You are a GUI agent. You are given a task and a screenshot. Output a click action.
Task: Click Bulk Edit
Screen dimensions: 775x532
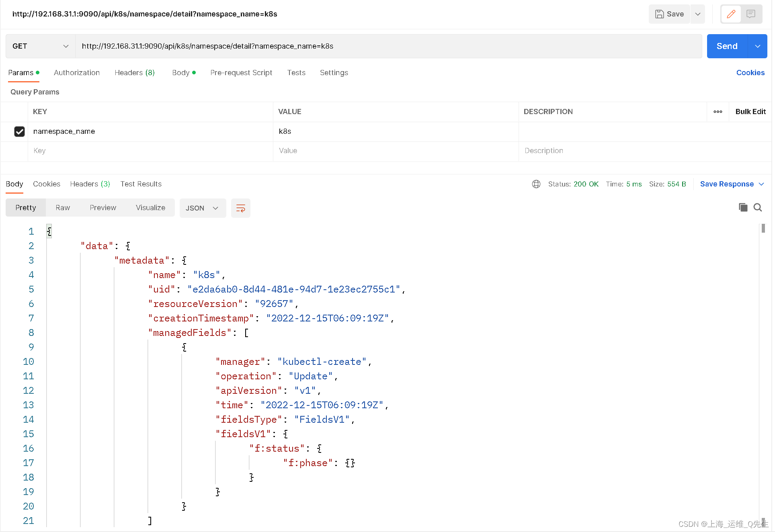pyautogui.click(x=750, y=112)
